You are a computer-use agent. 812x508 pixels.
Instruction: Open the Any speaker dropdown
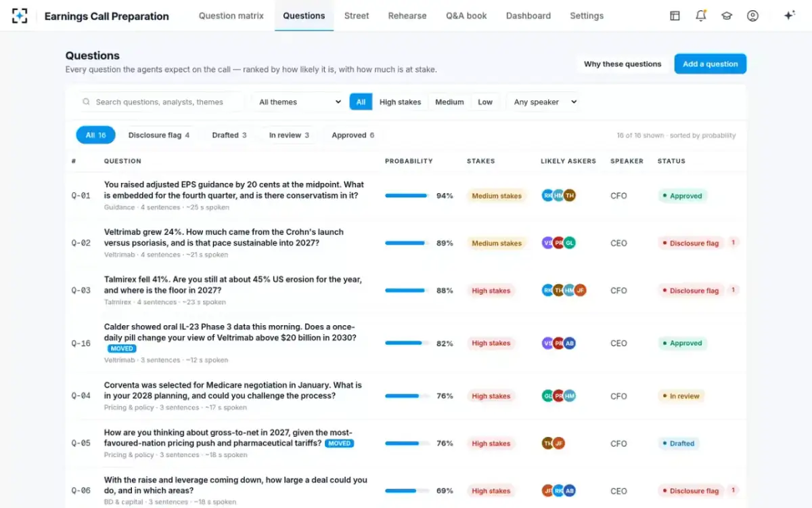[x=545, y=102]
